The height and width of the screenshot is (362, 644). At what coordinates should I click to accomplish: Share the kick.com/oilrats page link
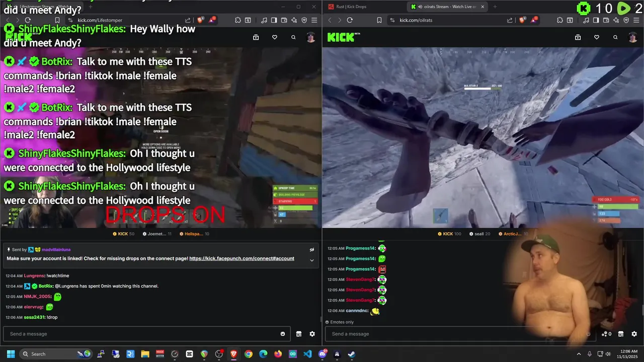pyautogui.click(x=510, y=20)
